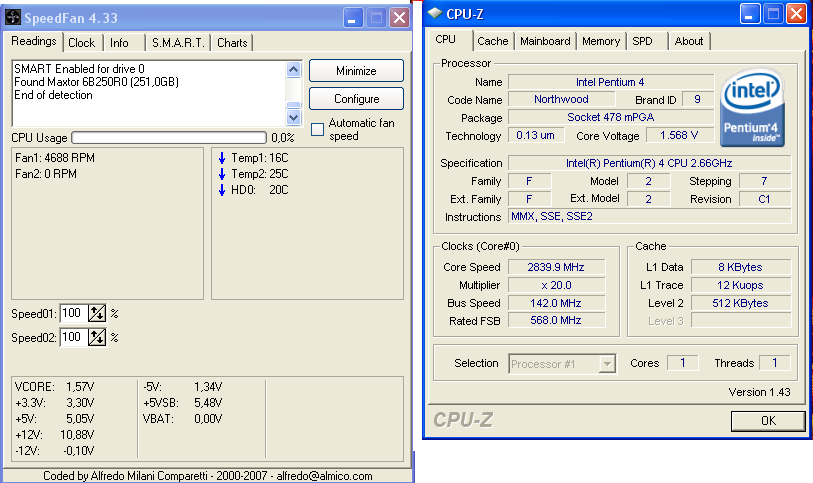
Task: Close the SpeedFan window
Action: point(399,18)
